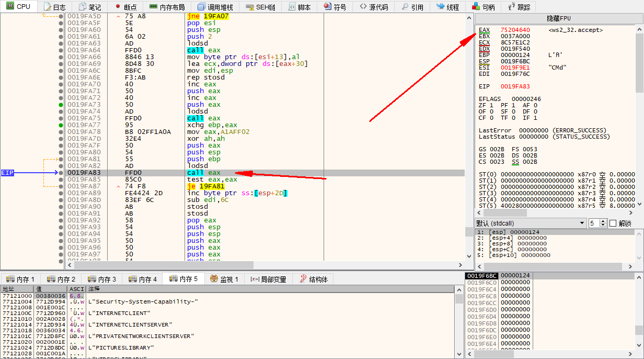The height and width of the screenshot is (359, 644).
Task: Toggle breakpoint dot at address 0019FA5D
Action: pyautogui.click(x=61, y=16)
